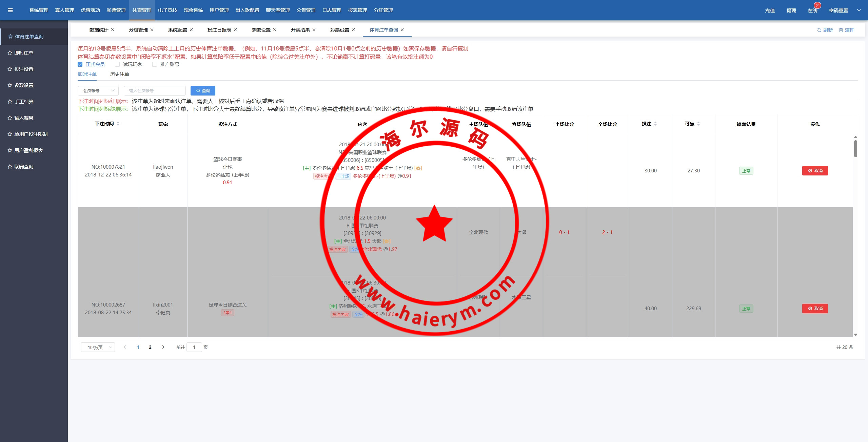Click star icon beside 即时注单 in the sidebar
The height and width of the screenshot is (442, 868).
[x=10, y=53]
